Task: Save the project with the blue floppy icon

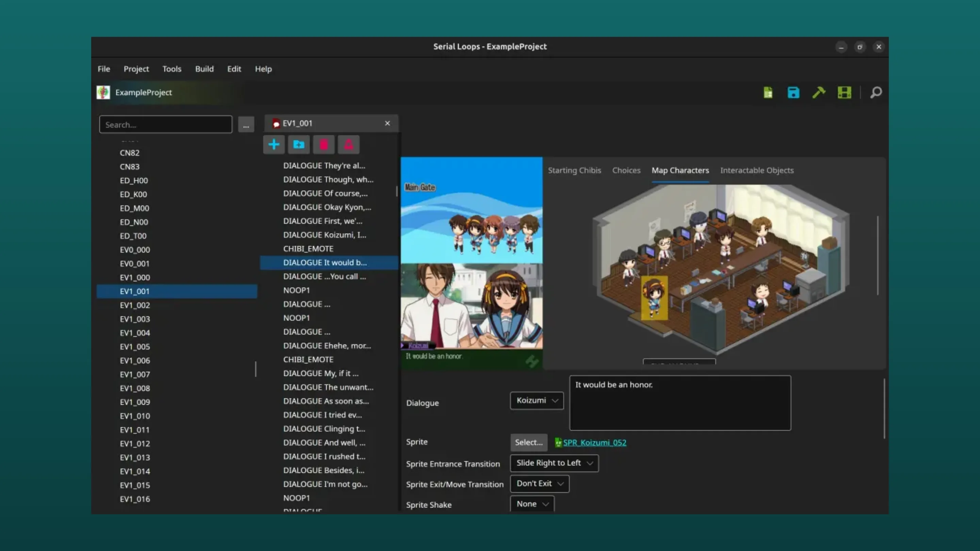Action: (x=793, y=93)
